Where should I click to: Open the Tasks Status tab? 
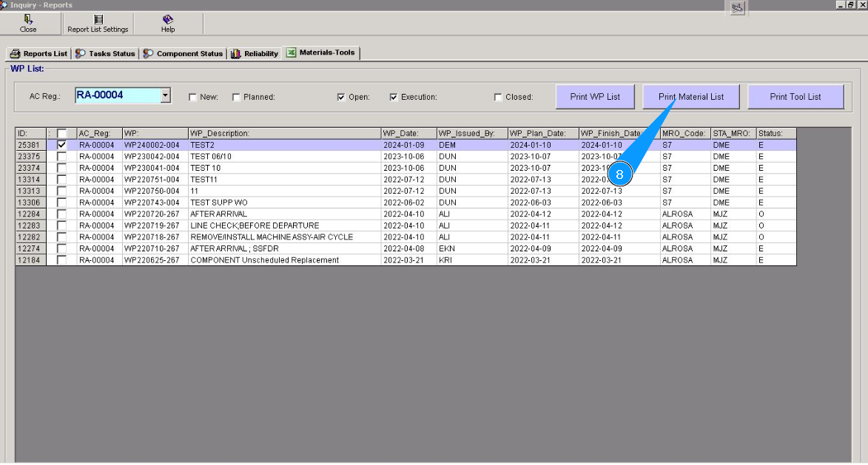tap(105, 54)
